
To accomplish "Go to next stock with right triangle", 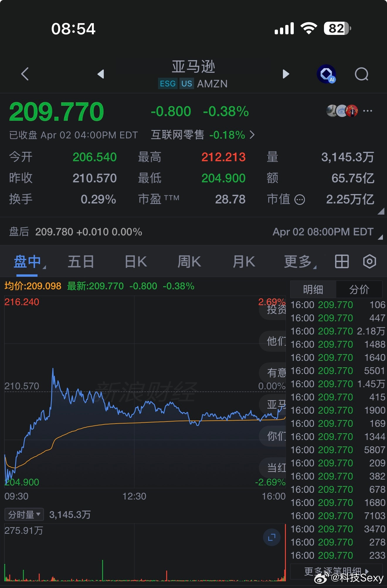I will tap(286, 74).
